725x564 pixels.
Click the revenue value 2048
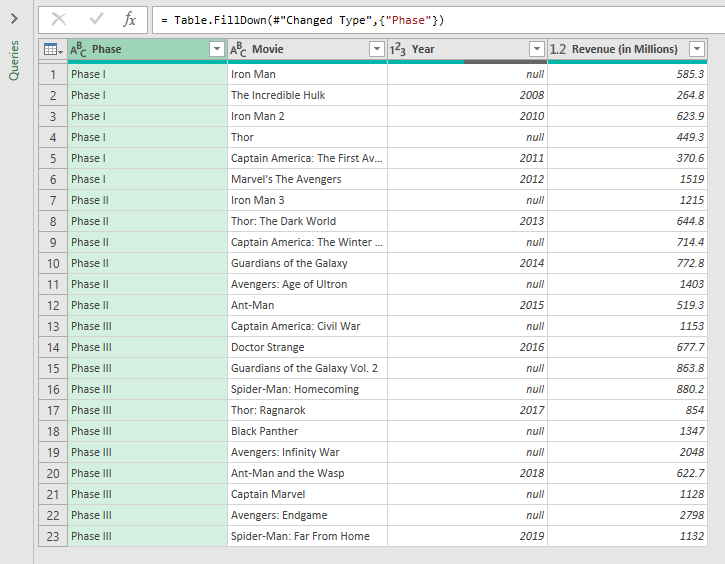[x=627, y=453]
